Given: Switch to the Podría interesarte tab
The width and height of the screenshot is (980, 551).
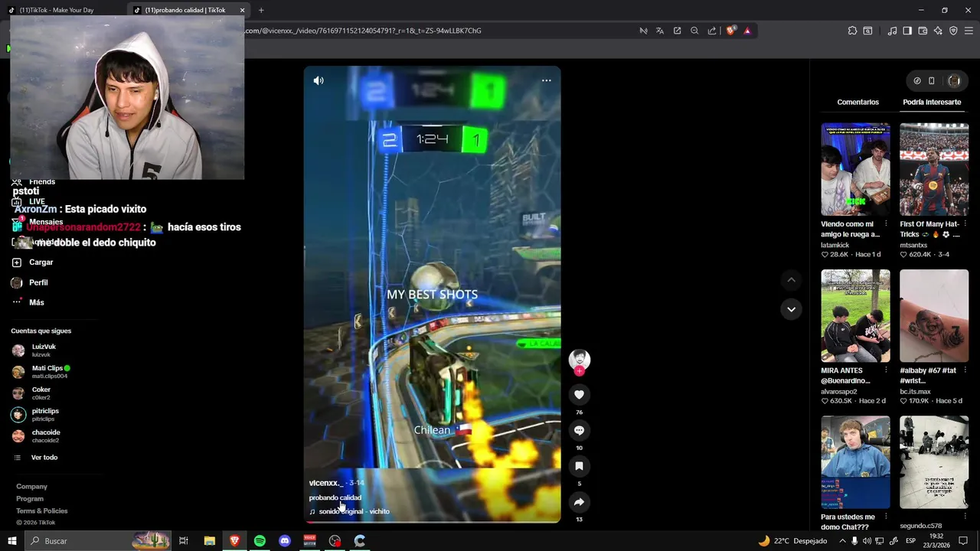Looking at the screenshot, I should pyautogui.click(x=932, y=102).
